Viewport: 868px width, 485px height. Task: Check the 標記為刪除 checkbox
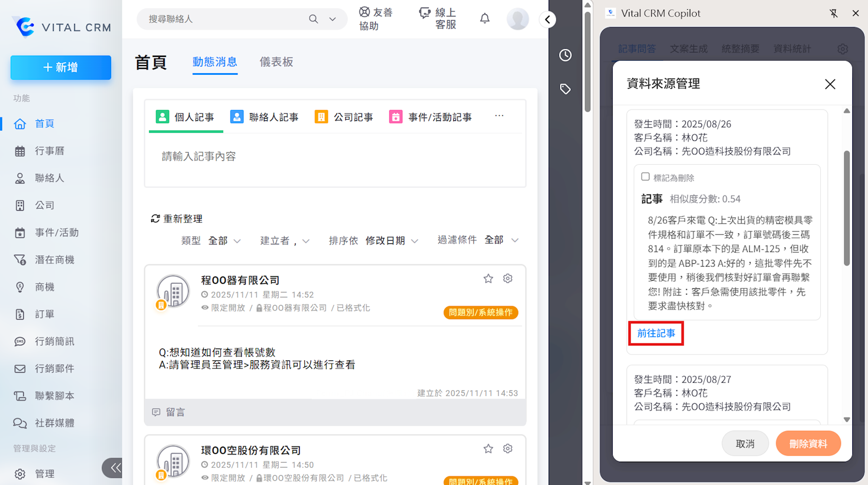pos(645,177)
